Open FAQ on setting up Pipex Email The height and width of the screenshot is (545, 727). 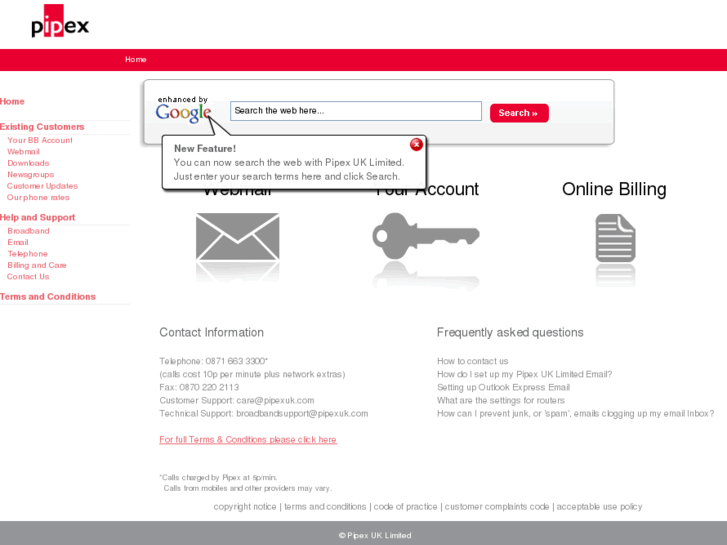[x=524, y=374]
